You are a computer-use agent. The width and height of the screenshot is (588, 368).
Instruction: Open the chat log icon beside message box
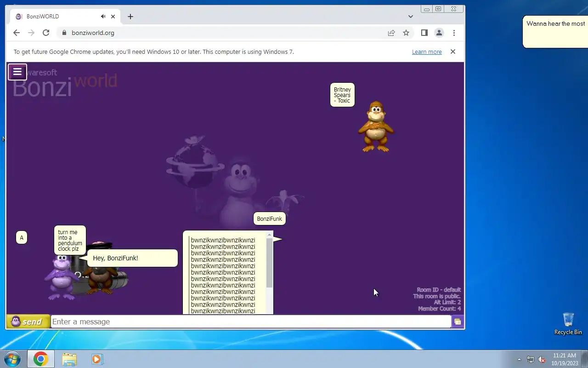tap(458, 322)
